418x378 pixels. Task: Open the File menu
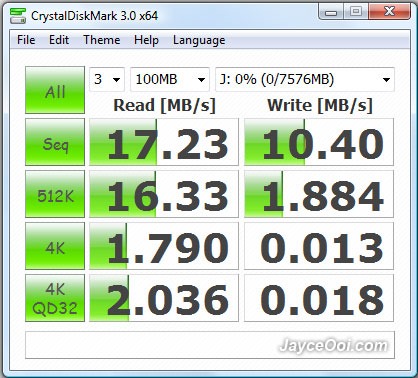(26, 40)
